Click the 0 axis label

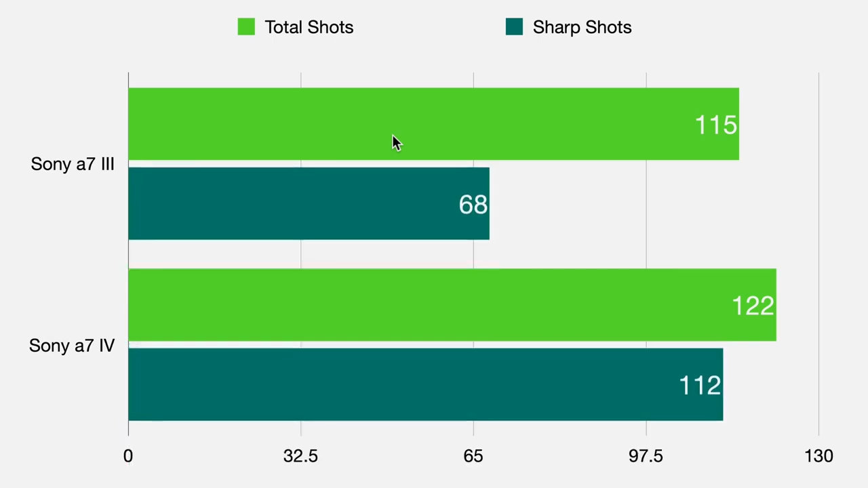pos(128,456)
